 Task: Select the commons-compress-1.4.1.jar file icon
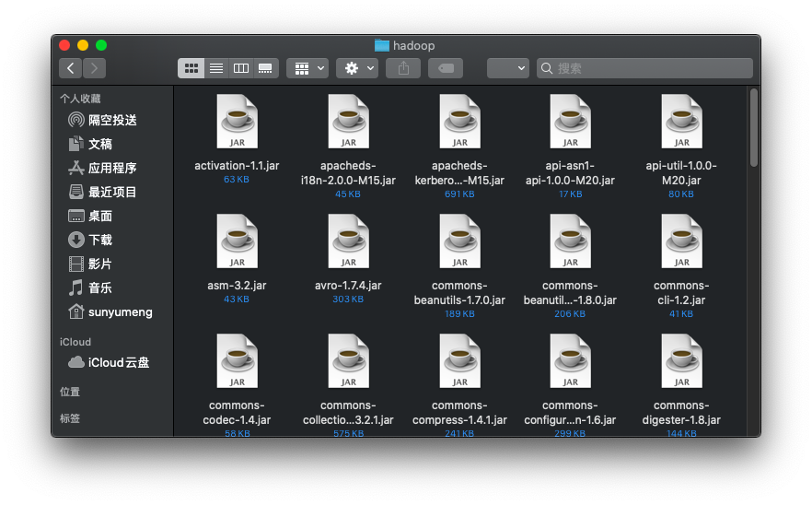(460, 361)
